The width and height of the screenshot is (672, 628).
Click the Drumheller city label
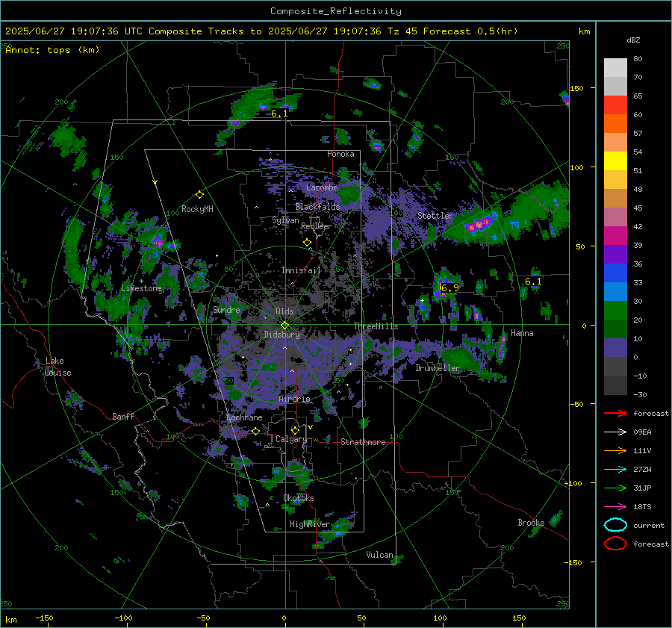point(438,368)
